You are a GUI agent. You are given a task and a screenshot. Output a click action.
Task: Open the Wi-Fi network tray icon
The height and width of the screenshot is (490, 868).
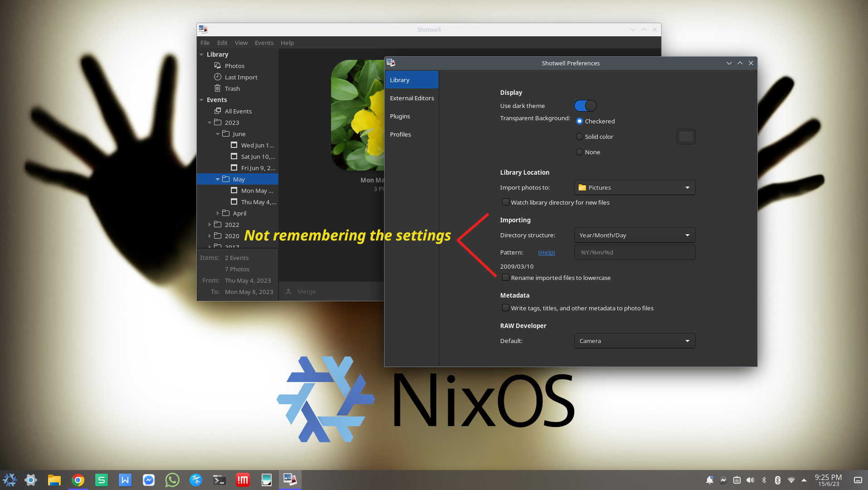coord(791,480)
